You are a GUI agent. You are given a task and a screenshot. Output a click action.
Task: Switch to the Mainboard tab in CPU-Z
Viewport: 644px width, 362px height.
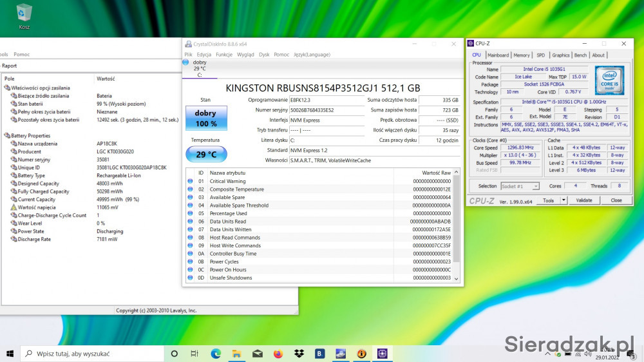[498, 55]
